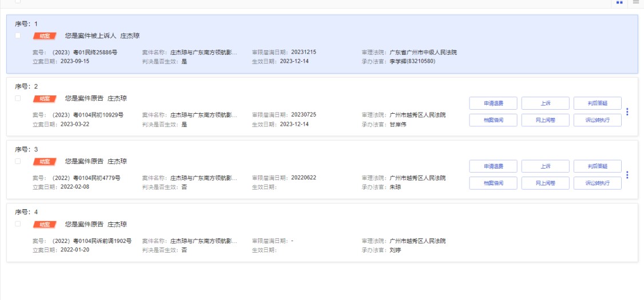
Task: Select the checkbox for case 3
Action: coord(18,161)
